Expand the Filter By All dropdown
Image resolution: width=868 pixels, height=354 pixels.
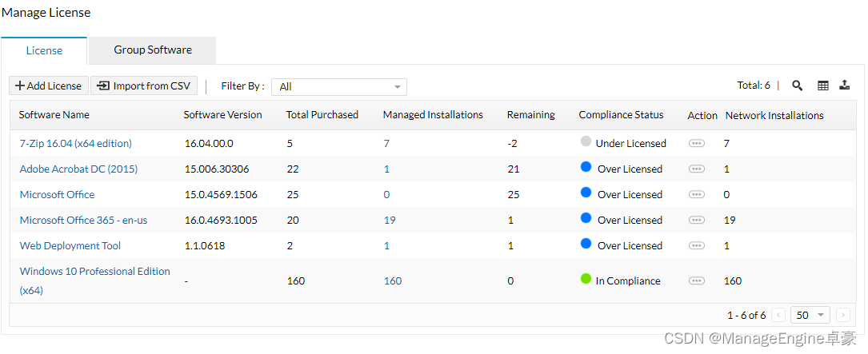coord(338,87)
